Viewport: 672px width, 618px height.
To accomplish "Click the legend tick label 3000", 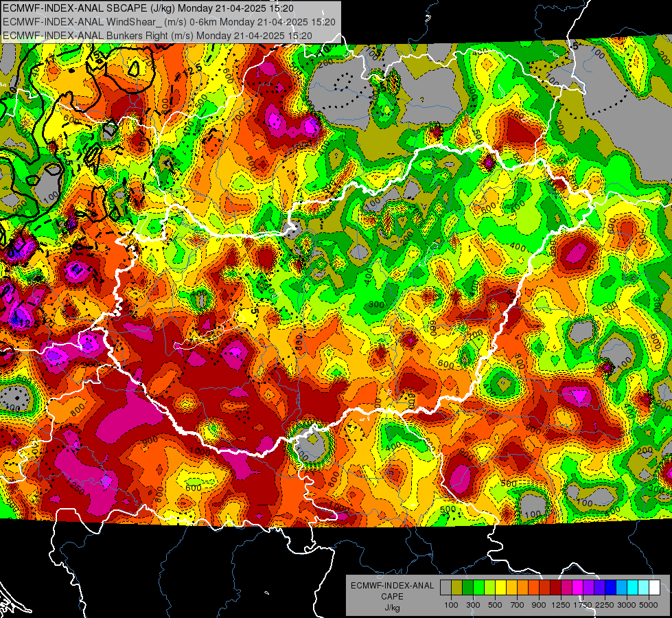I will 627,605.
